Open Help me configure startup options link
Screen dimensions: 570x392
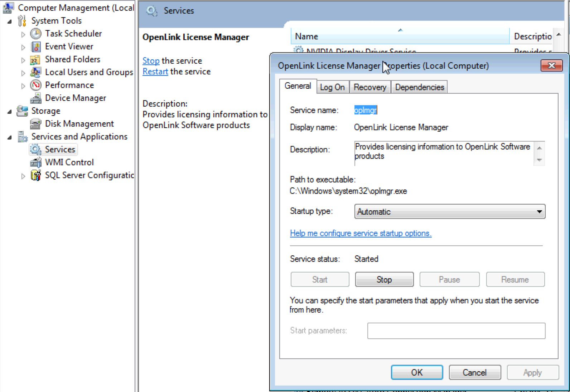361,233
